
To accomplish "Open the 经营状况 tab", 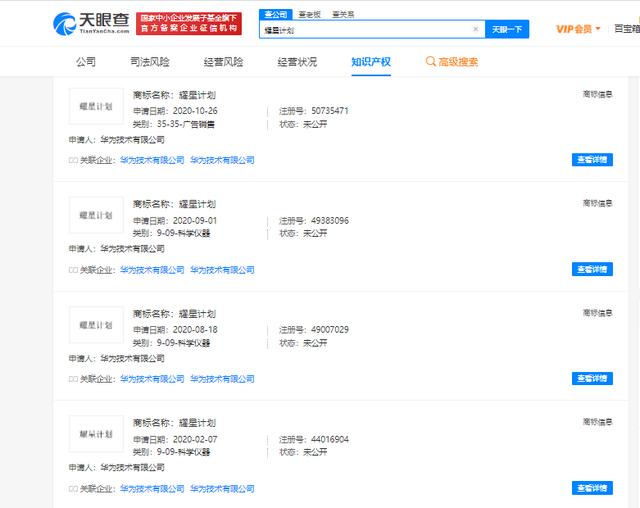I will pos(297,62).
